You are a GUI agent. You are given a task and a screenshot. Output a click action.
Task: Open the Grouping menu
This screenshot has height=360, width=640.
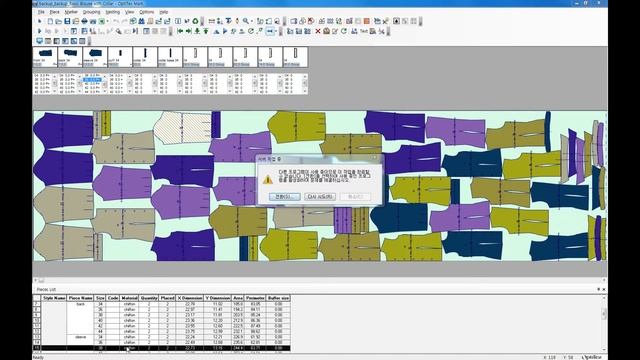coord(91,12)
